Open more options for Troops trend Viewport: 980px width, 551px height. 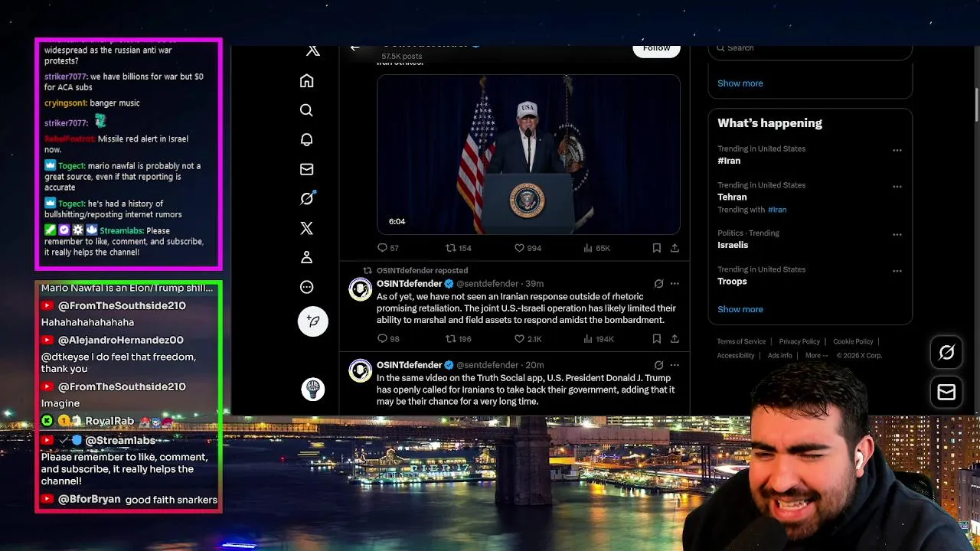tap(897, 270)
